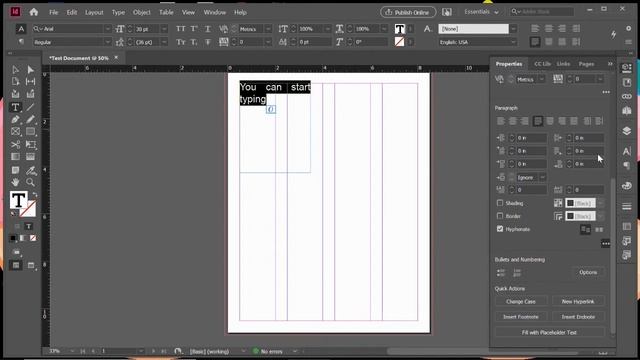Select the Line tool
Image resolution: width=640 pixels, height=360 pixels.
click(30, 107)
